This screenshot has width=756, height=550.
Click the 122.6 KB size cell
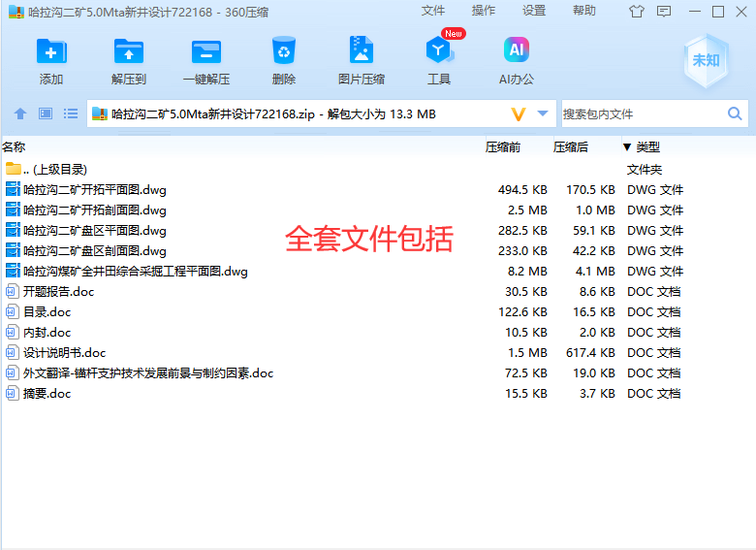tap(522, 311)
